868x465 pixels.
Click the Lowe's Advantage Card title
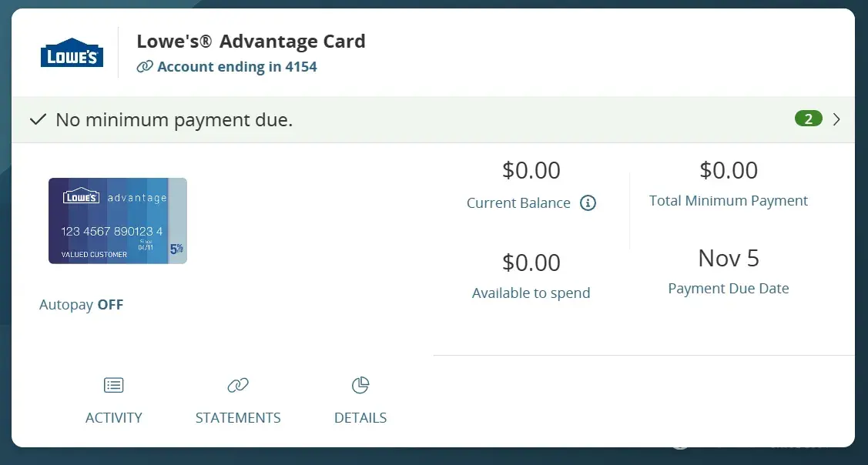pyautogui.click(x=251, y=42)
